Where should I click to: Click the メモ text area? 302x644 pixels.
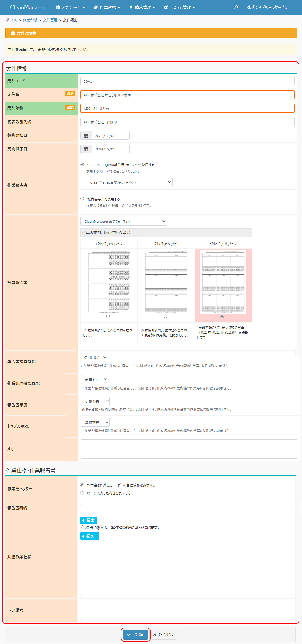(x=189, y=449)
